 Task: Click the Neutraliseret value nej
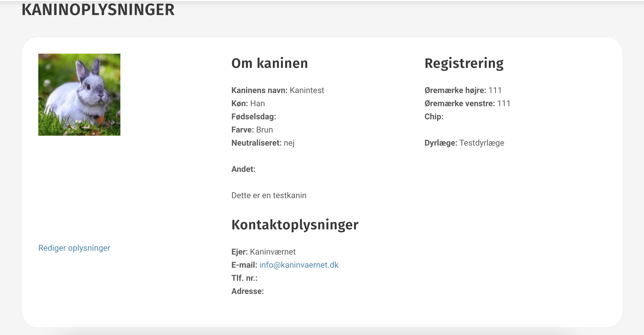click(x=289, y=143)
